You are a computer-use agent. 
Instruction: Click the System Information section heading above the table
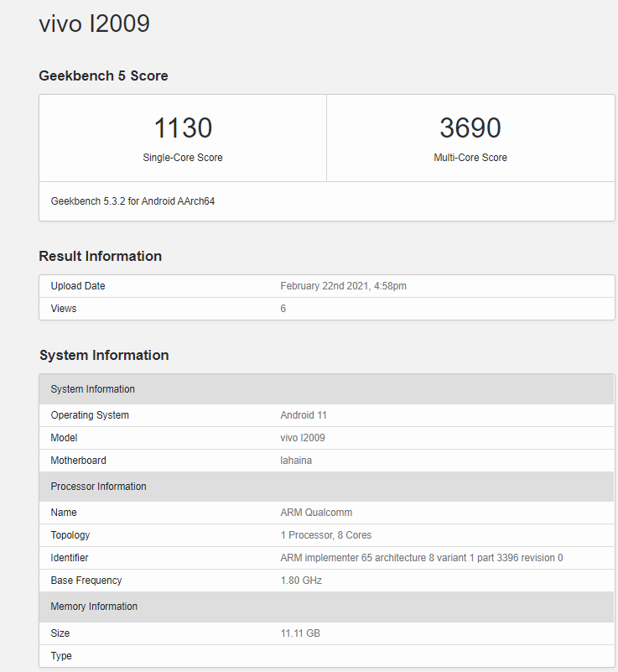(104, 355)
